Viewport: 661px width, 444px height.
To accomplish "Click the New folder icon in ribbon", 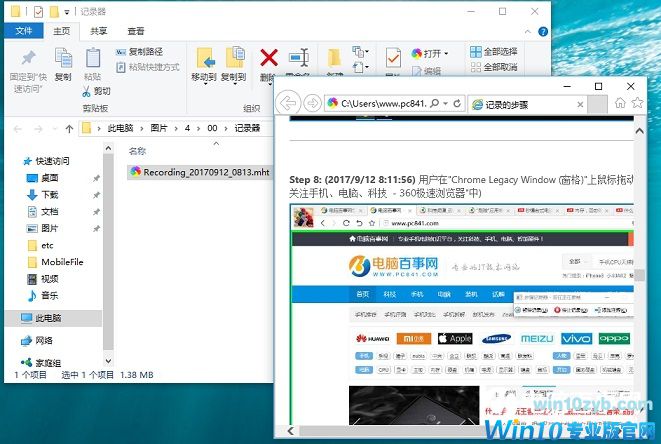I will pos(334,58).
